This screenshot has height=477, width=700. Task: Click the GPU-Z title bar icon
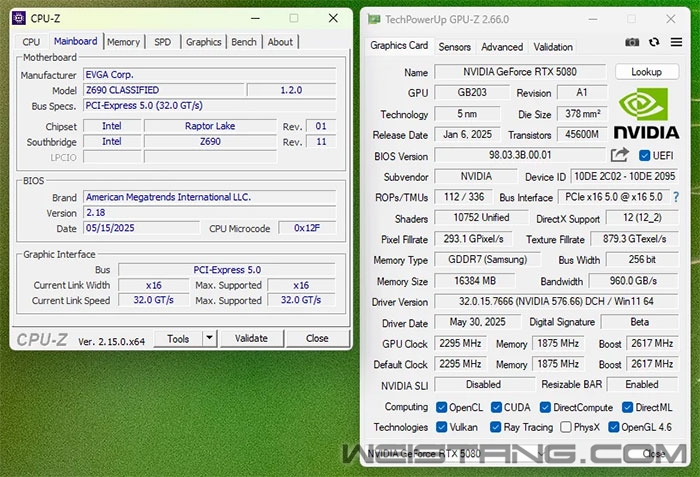tap(374, 19)
